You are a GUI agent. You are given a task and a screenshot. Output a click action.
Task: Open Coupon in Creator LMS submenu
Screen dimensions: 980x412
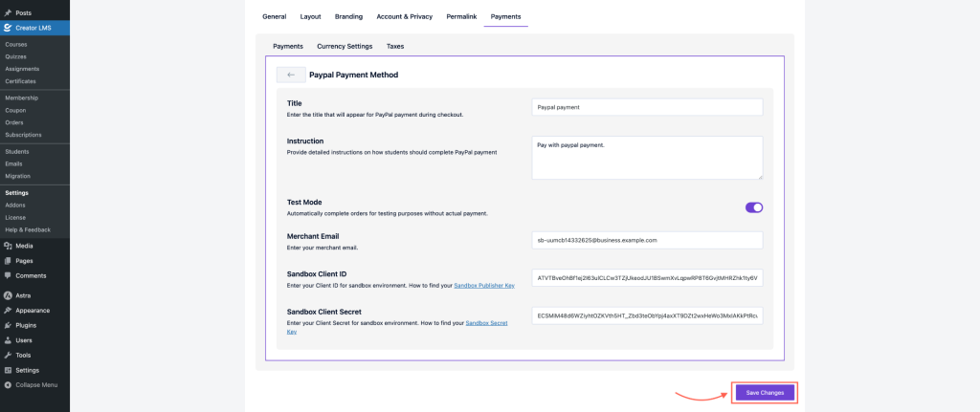tap(15, 110)
